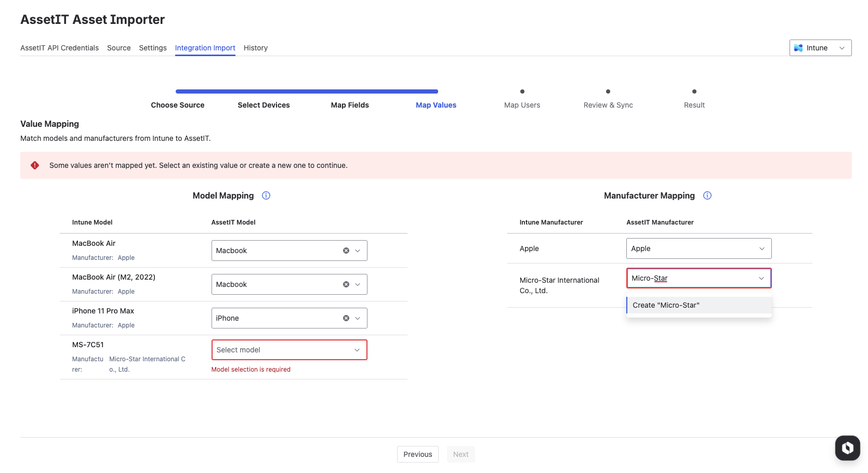Open the Intune integration dropdown
The height and width of the screenshot is (473, 868).
(x=820, y=48)
